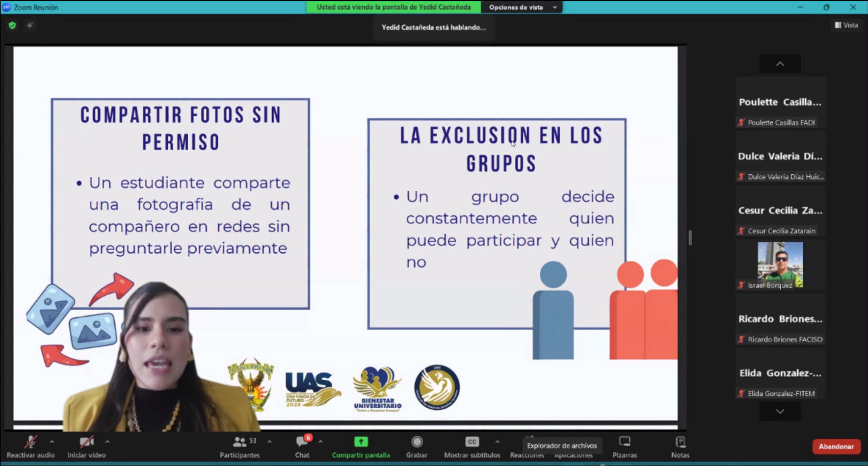Open Opciones de vista dropdown
The height and width of the screenshot is (466, 868).
click(522, 7)
